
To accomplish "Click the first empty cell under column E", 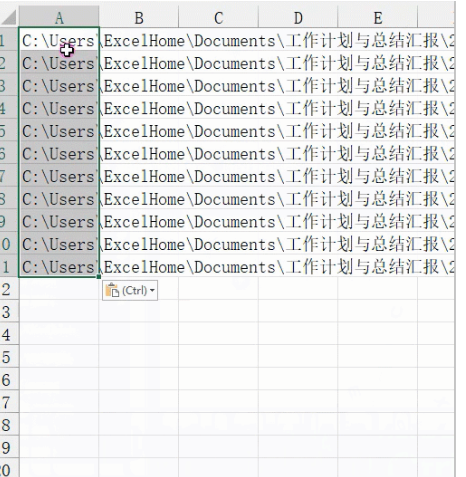I will tap(377, 289).
